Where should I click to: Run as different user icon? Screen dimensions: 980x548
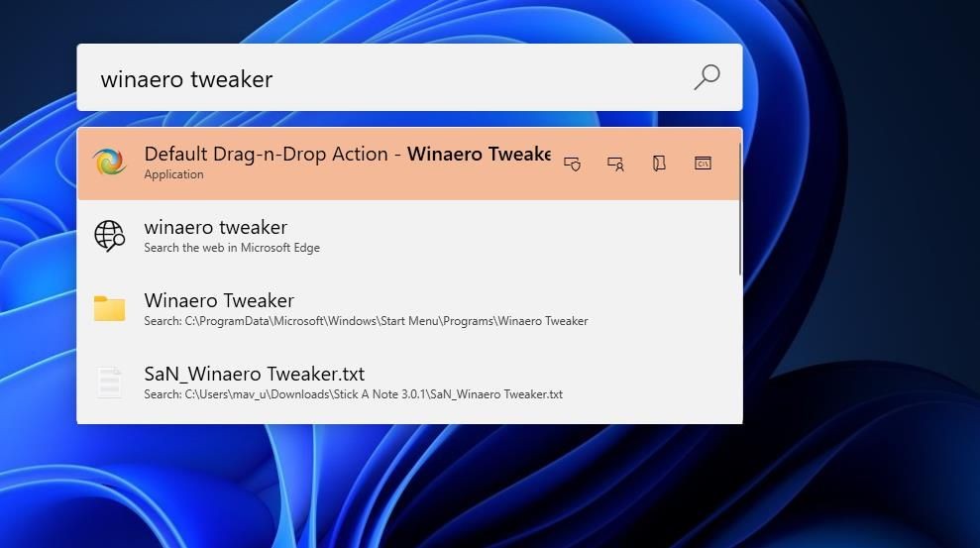tap(615, 164)
